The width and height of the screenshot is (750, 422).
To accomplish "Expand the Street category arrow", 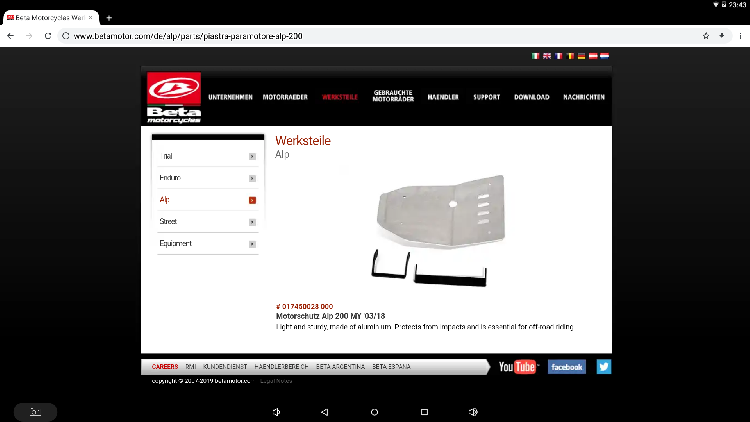I will 252,222.
